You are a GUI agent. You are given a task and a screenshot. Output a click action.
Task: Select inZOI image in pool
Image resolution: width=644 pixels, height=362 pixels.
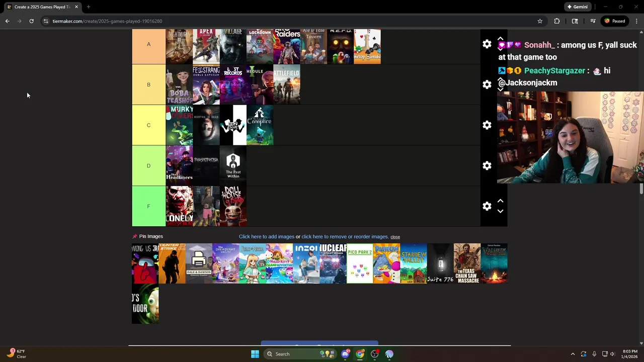coord(306,263)
